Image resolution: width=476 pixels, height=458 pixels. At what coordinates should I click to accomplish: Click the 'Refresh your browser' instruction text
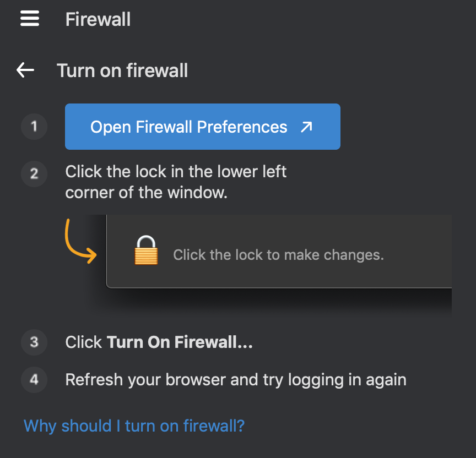236,379
